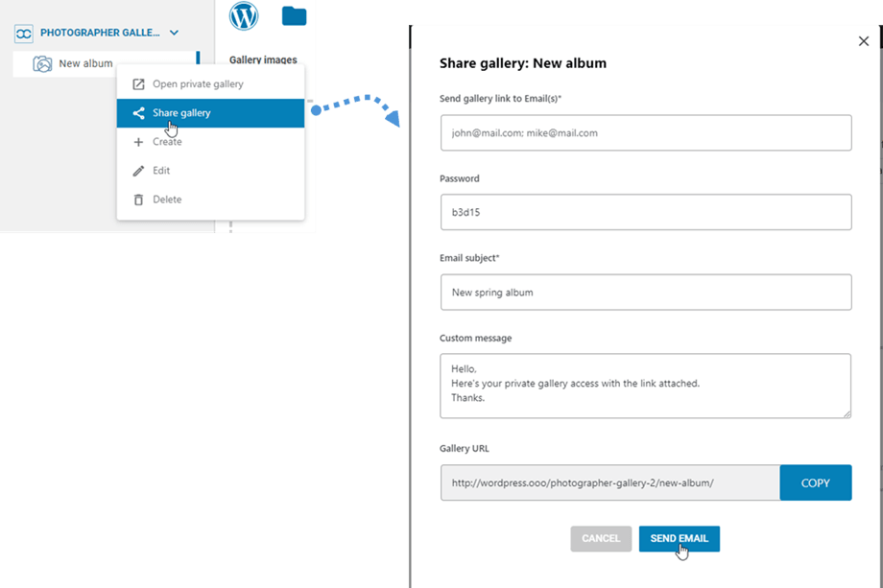The height and width of the screenshot is (588, 883).
Task: Click the WordPress logo icon
Action: pos(244,16)
